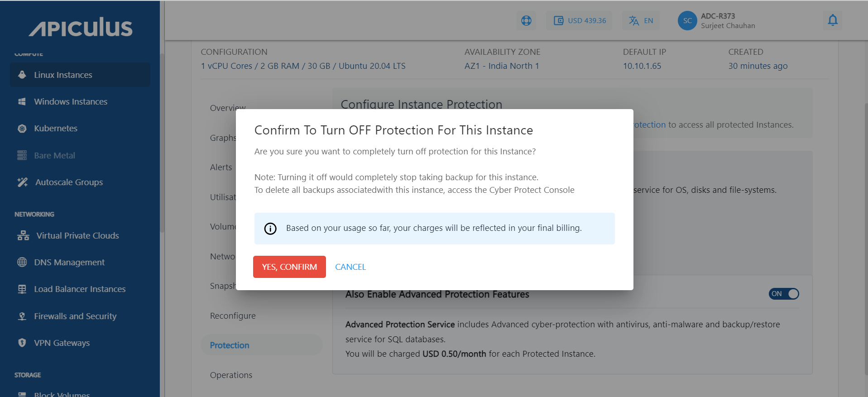868x397 pixels.
Task: Select the Firewalls and Security shield icon
Action: 22,316
